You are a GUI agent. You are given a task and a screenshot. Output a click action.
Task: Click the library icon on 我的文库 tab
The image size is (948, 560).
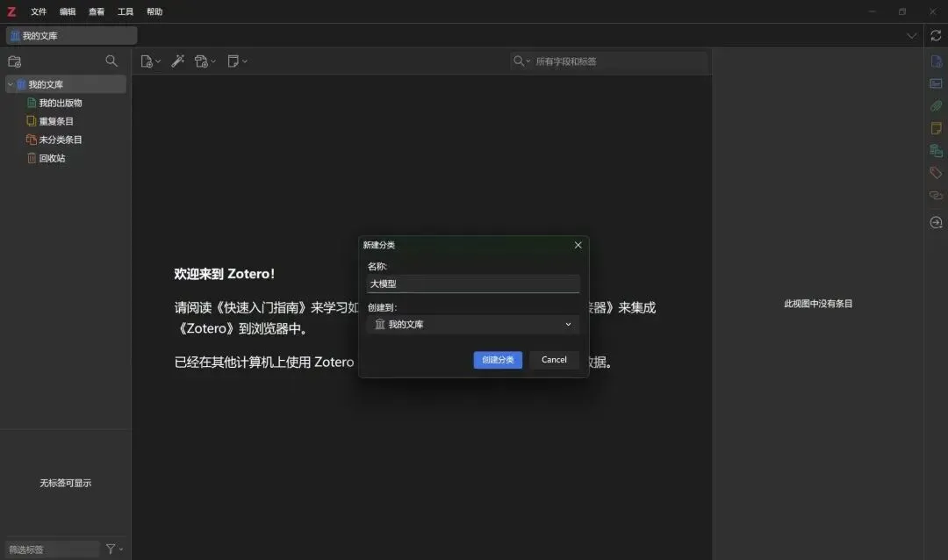[15, 36]
